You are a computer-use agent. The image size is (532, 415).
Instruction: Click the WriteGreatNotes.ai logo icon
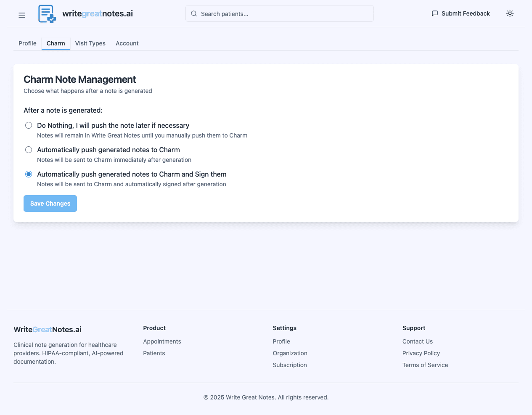click(x=46, y=13)
